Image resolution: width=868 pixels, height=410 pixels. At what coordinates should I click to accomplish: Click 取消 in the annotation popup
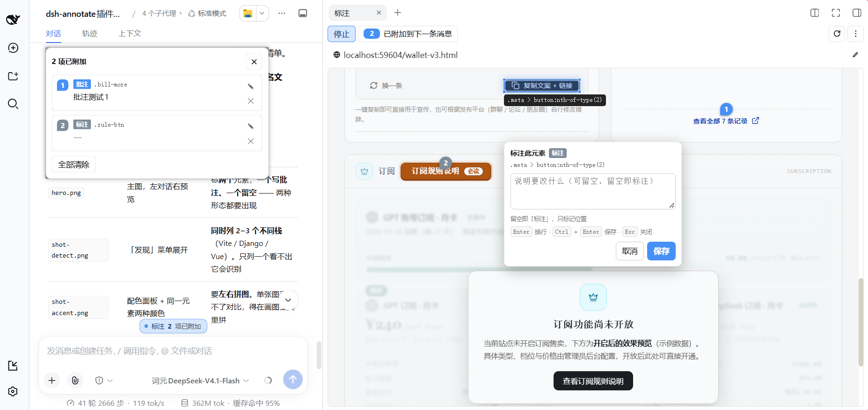pyautogui.click(x=630, y=251)
